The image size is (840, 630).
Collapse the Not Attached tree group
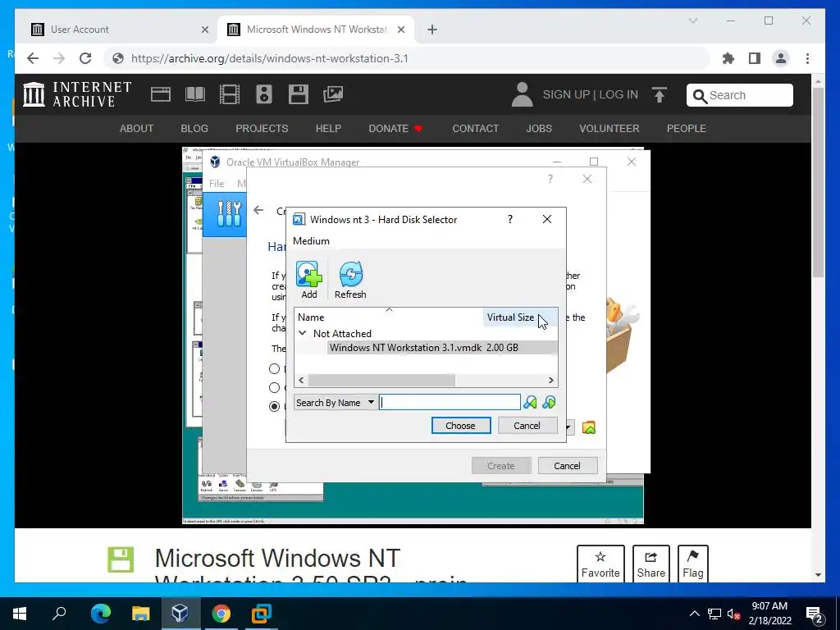[x=303, y=333]
